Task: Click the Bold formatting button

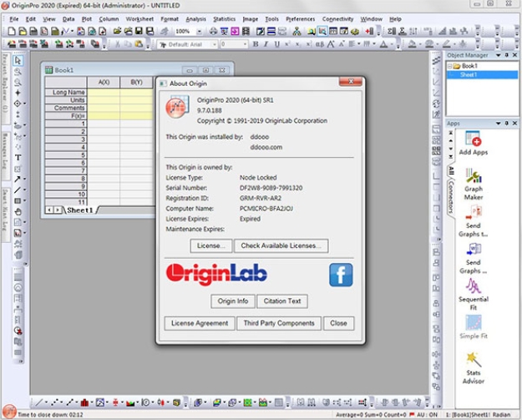Action: (x=255, y=44)
